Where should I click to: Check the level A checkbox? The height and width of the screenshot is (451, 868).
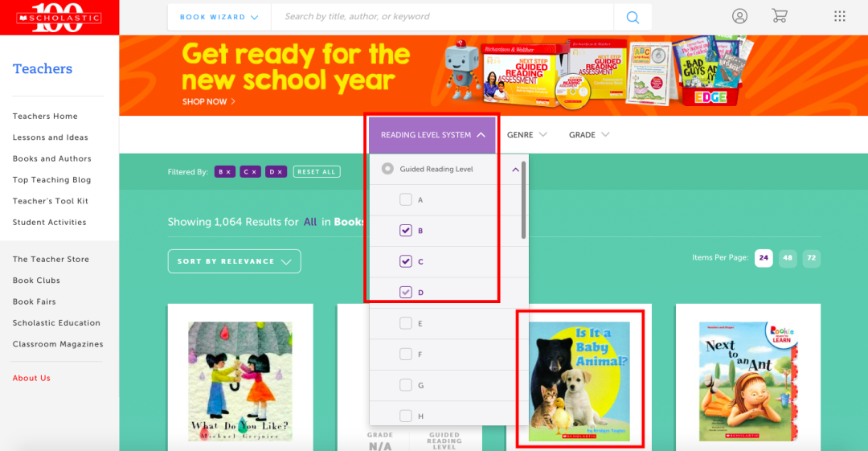[406, 199]
